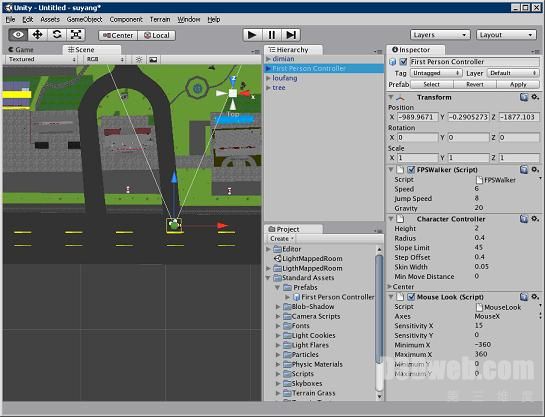Step forward one frame
Image resolution: width=545 pixels, height=417 pixels.
291,35
